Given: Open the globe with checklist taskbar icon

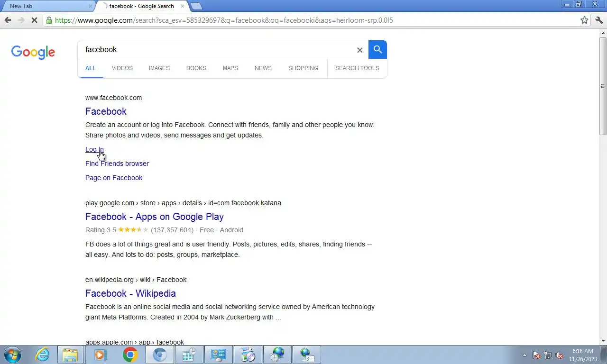Looking at the screenshot, I should (x=307, y=355).
